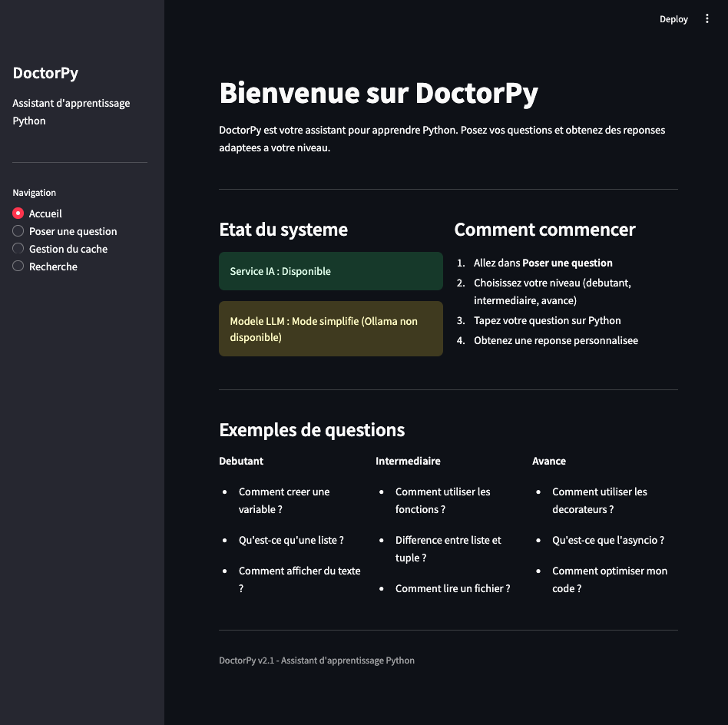Screen dimensions: 728x725
Task: Click the DoctorPy sidebar title
Action: click(45, 73)
